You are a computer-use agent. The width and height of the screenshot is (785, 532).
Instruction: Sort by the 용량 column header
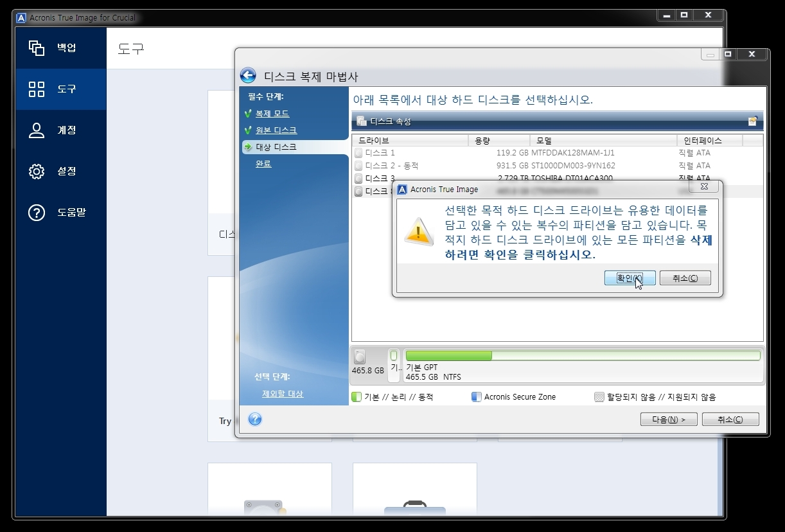coord(499,140)
